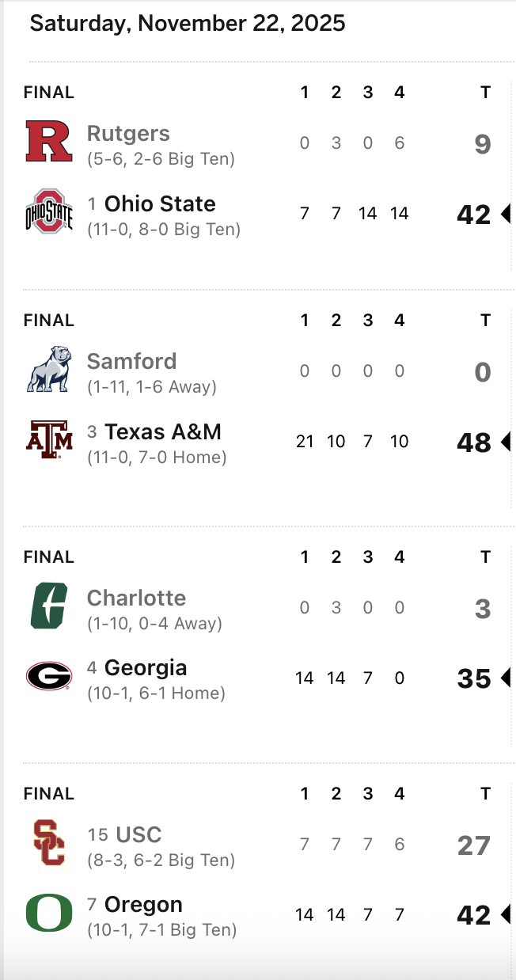Click the Samford bulldog logo
Image resolution: width=516 pixels, height=980 pixels.
tap(49, 369)
